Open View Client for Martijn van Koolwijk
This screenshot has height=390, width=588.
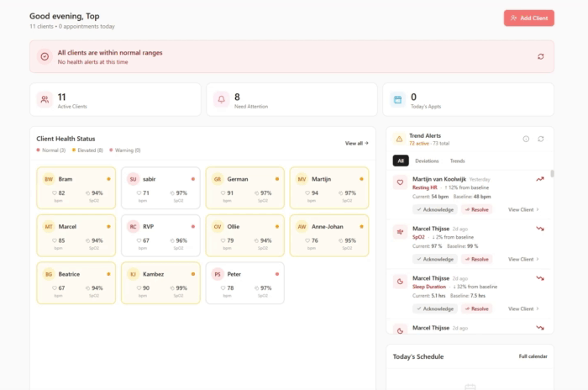click(523, 209)
